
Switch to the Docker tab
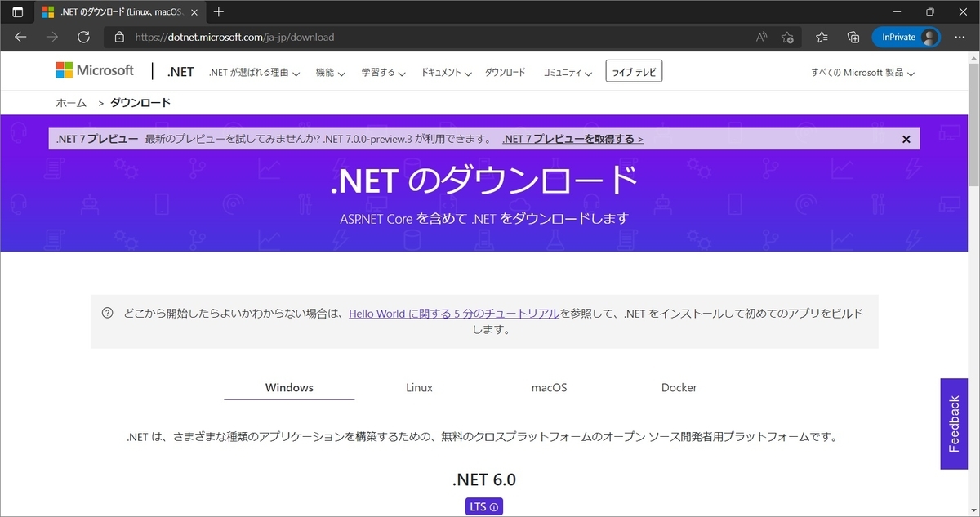[x=679, y=388]
